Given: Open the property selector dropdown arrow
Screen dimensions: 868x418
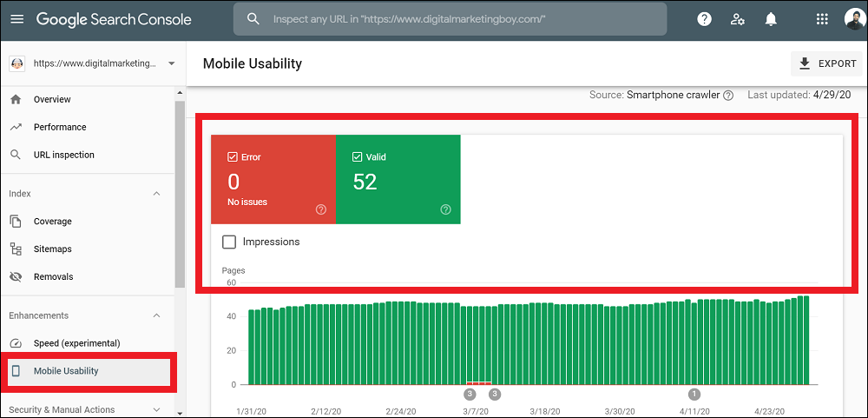Looking at the screenshot, I should coord(172,63).
